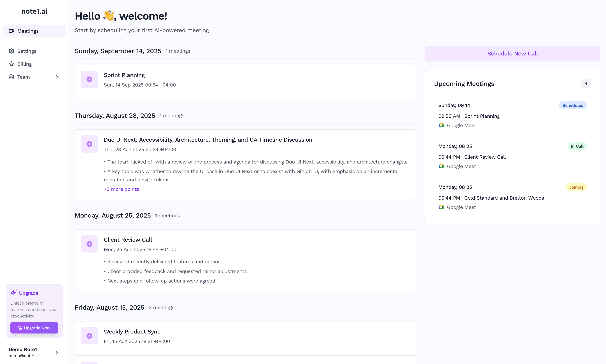Open the Billing page from sidebar
The height and width of the screenshot is (364, 606).
[24, 64]
